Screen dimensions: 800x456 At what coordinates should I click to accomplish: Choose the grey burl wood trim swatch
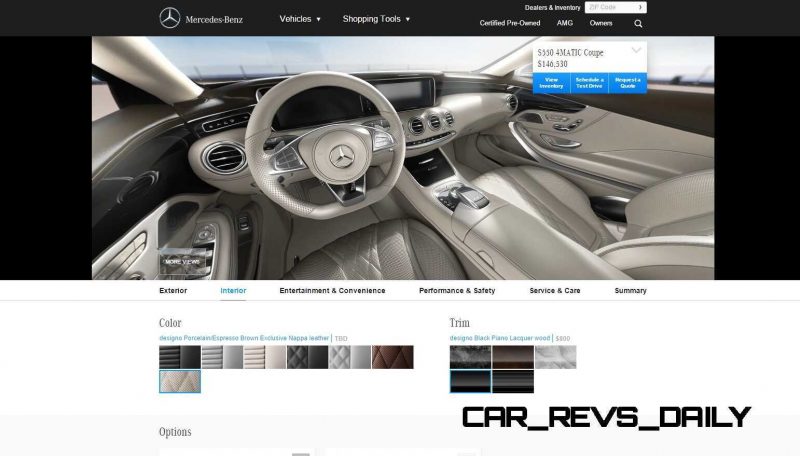coord(470,357)
